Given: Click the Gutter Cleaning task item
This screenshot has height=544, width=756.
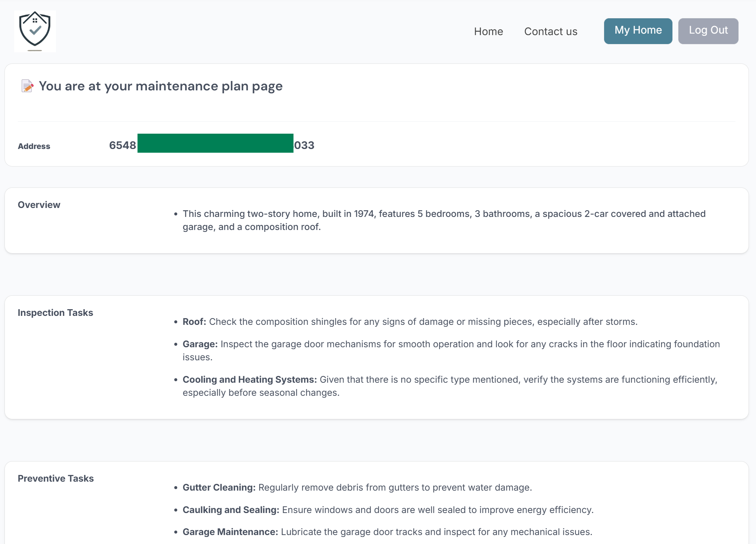Looking at the screenshot, I should click(357, 488).
